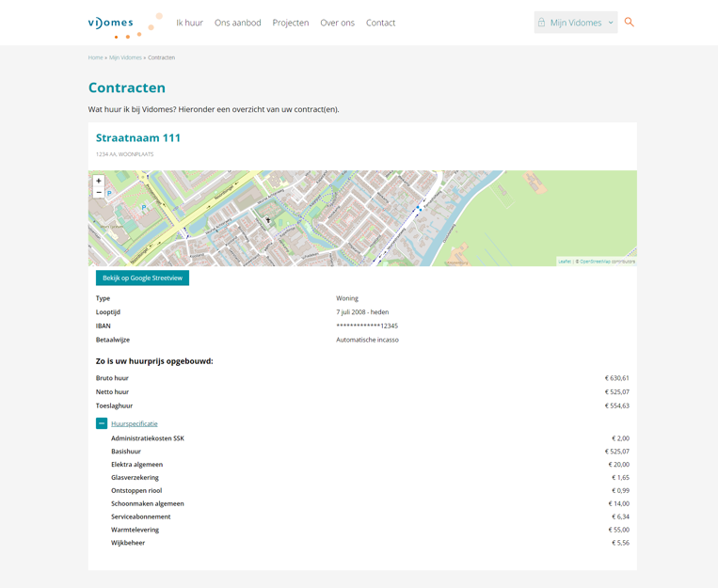Zoom in on the map
Screen dimensions: 718x588
click(99, 181)
